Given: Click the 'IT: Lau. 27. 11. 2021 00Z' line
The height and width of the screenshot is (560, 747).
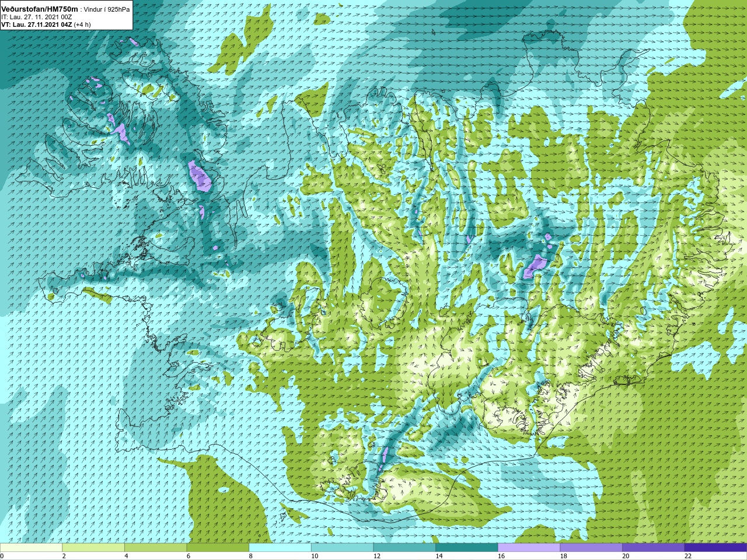Looking at the screenshot, I should click(37, 17).
